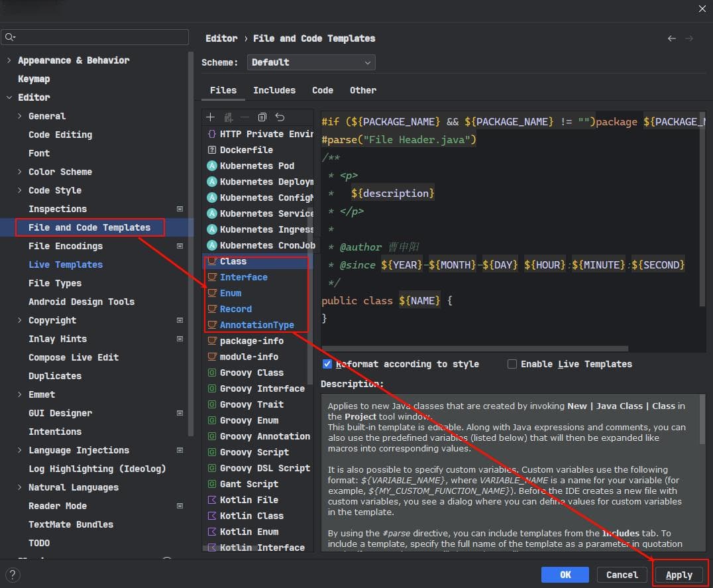Click the Apply button
The height and width of the screenshot is (588, 713).
pos(679,575)
